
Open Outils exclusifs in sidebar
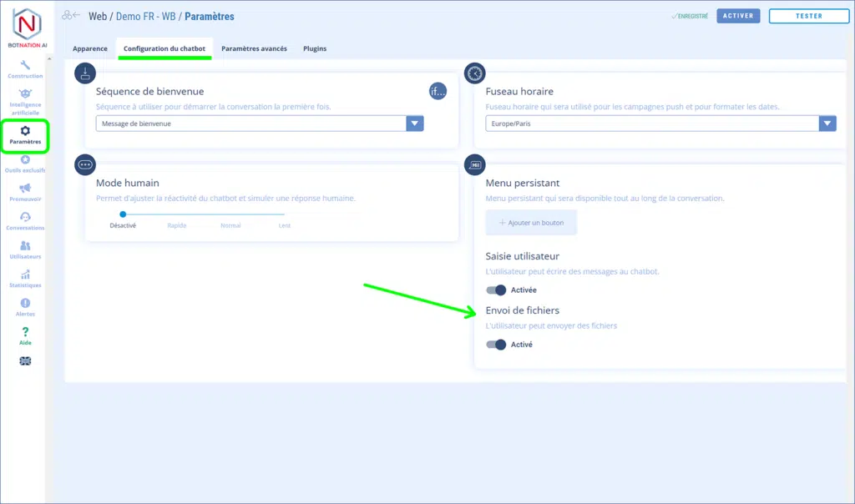[25, 160]
